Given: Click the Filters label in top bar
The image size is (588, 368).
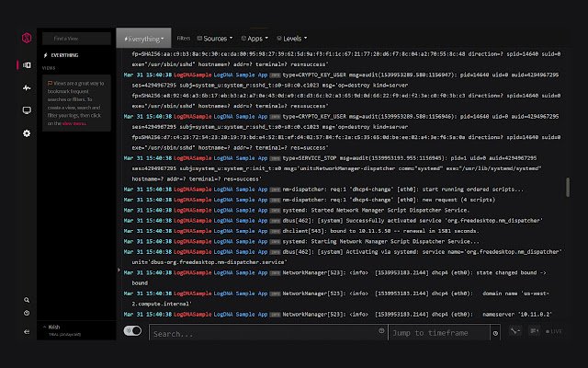Looking at the screenshot, I should (x=184, y=39).
